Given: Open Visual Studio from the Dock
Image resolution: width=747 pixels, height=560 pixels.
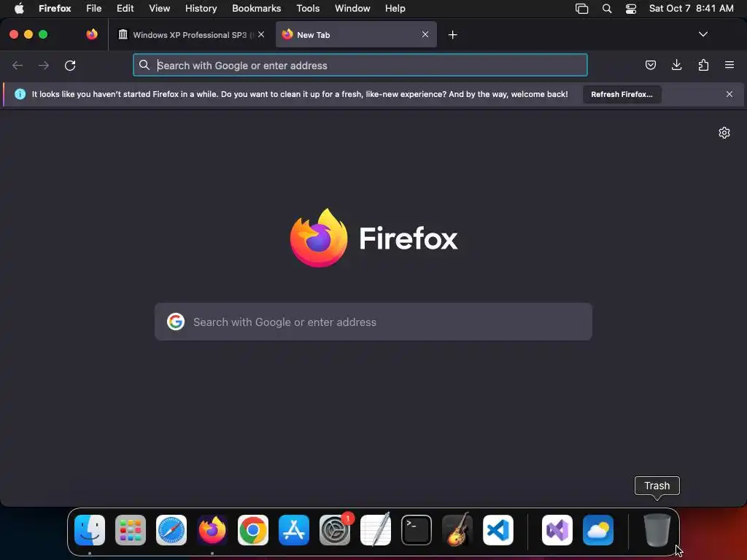Looking at the screenshot, I should (x=557, y=530).
